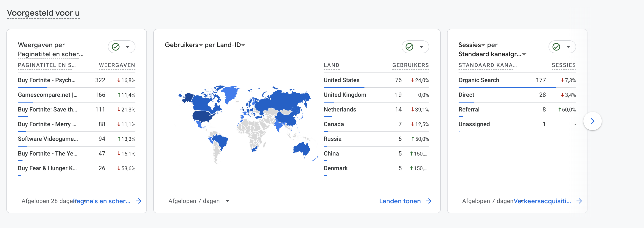Open the Verkeersacquisiti... report link

[x=542, y=201]
